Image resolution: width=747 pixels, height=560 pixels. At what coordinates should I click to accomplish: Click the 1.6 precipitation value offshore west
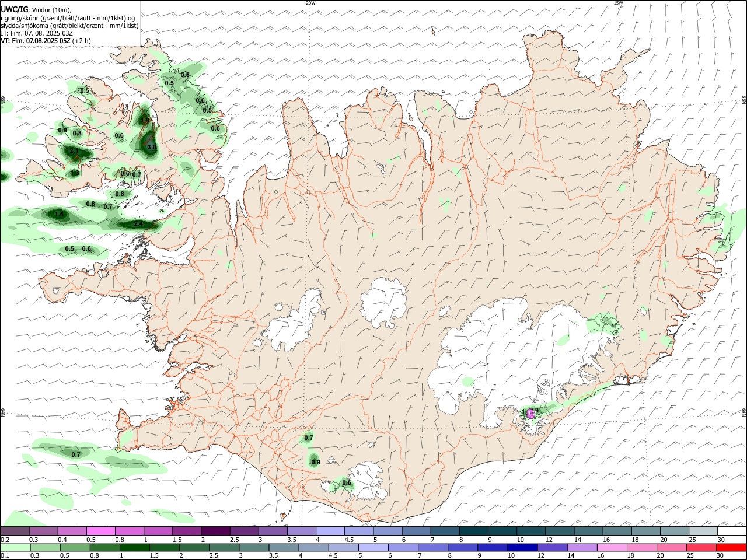pyautogui.click(x=59, y=214)
